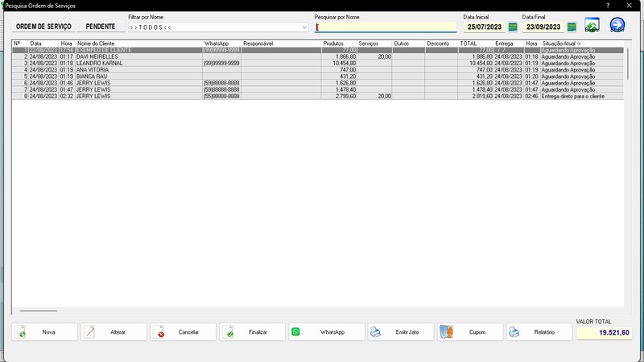Image resolution: width=644 pixels, height=362 pixels.
Task: Select the ANA VITÓRIA row
Action: pos(317,70)
